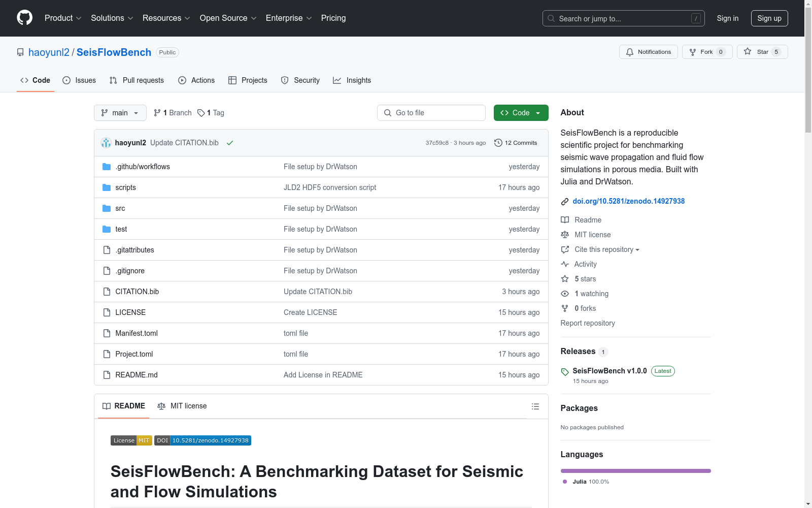Click the Sign up button
812x508 pixels.
point(769,18)
